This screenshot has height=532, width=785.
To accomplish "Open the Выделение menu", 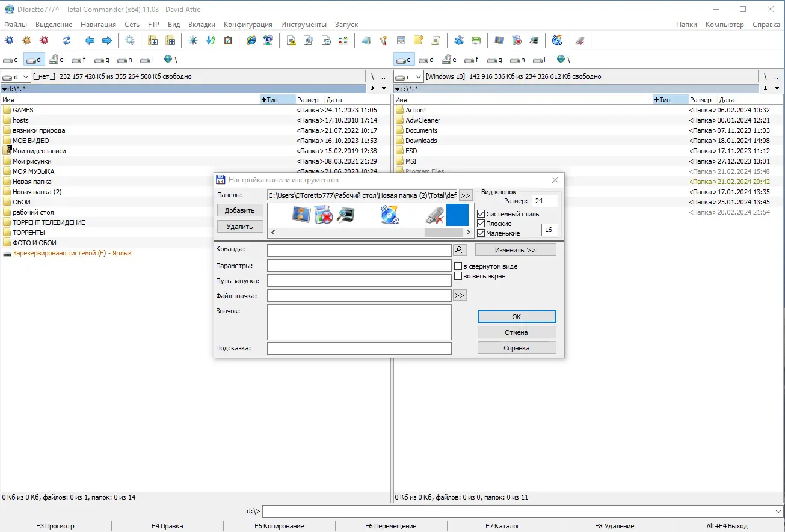I will (x=54, y=25).
